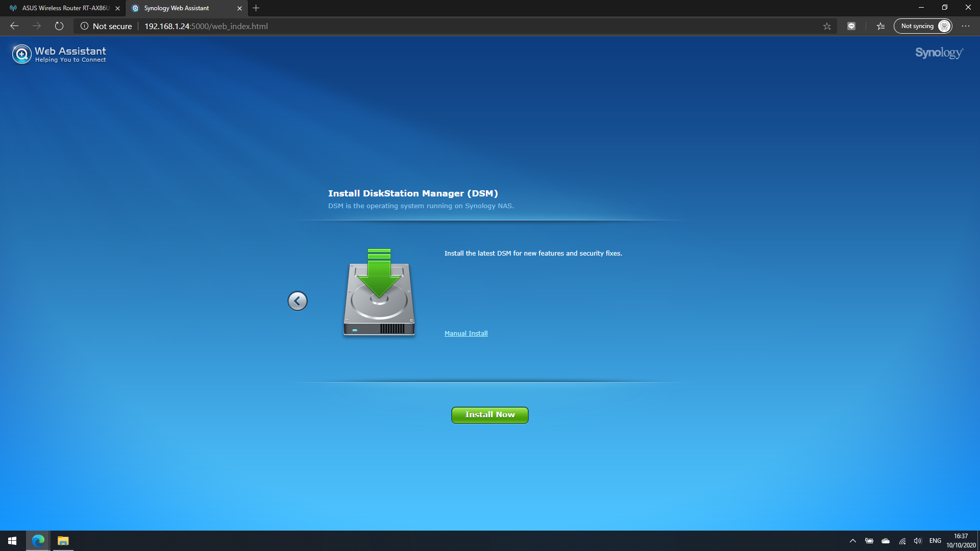The width and height of the screenshot is (980, 551).
Task: Click the chat bubble extension icon
Action: tap(851, 26)
